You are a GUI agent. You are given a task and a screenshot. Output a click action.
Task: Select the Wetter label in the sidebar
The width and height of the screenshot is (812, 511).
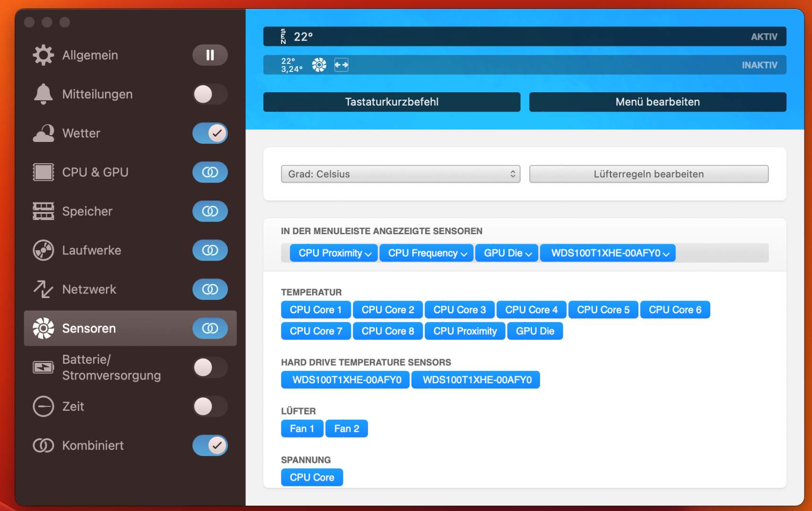[x=81, y=133]
